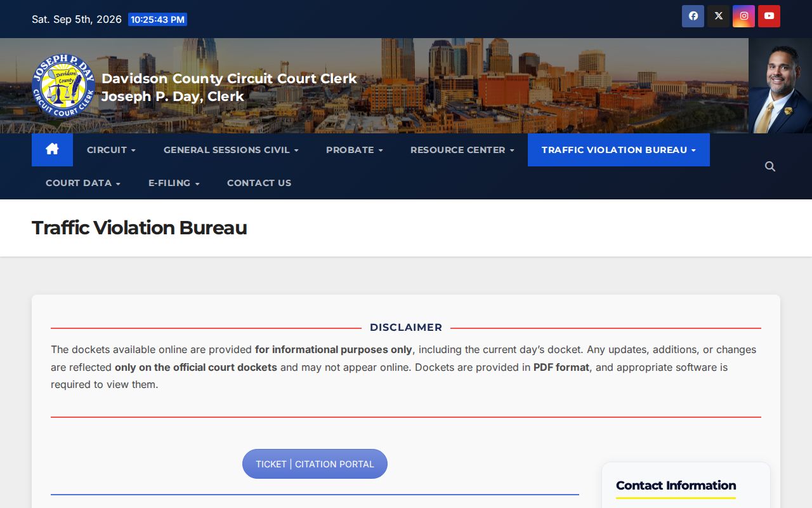Click the Joseph P. Day, Clerk subtitle
Image resolution: width=812 pixels, height=508 pixels.
[x=173, y=97]
